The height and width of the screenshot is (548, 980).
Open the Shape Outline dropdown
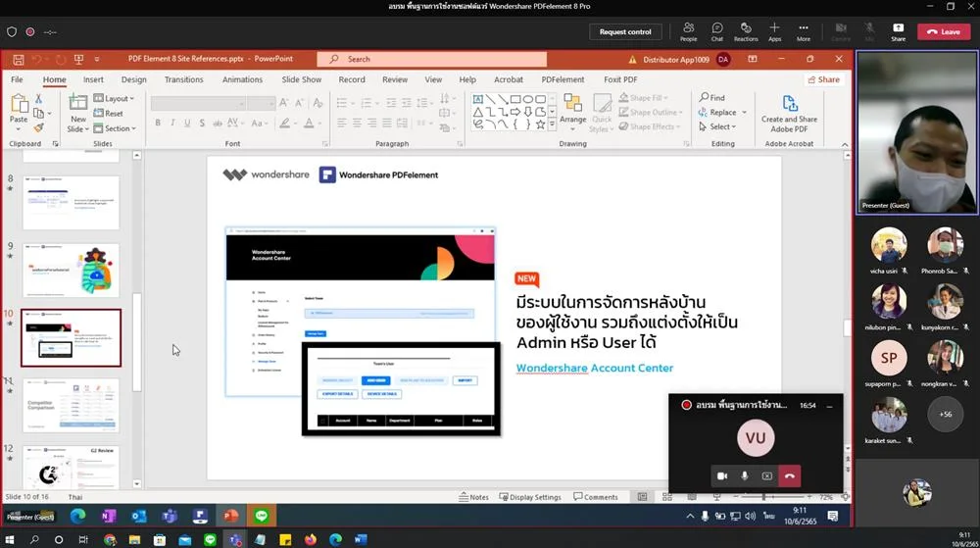click(x=651, y=112)
